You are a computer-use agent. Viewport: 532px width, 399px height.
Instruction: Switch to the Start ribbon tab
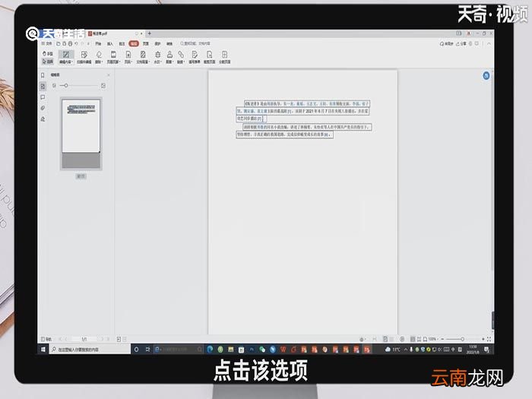click(98, 44)
